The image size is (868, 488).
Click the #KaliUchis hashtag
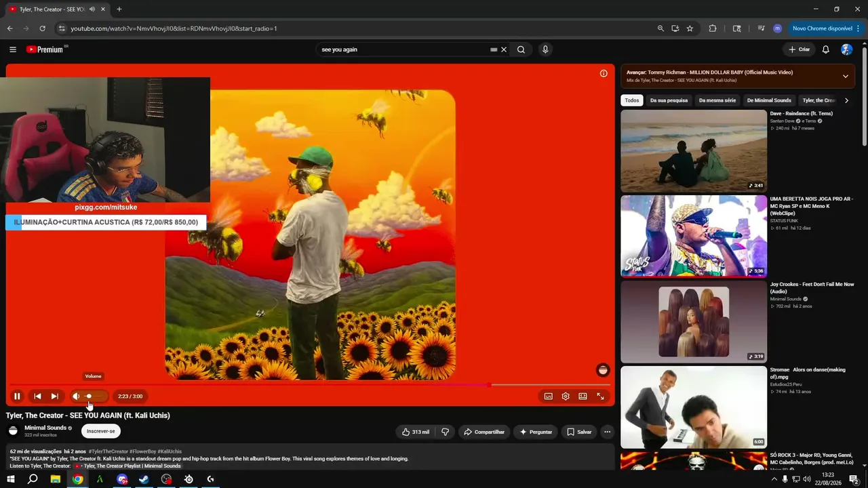(170, 451)
